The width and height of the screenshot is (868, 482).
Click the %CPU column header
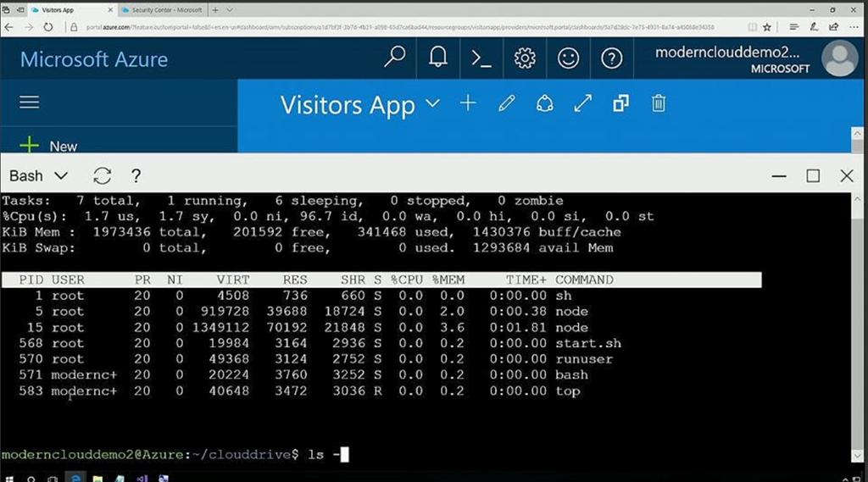[x=407, y=280]
